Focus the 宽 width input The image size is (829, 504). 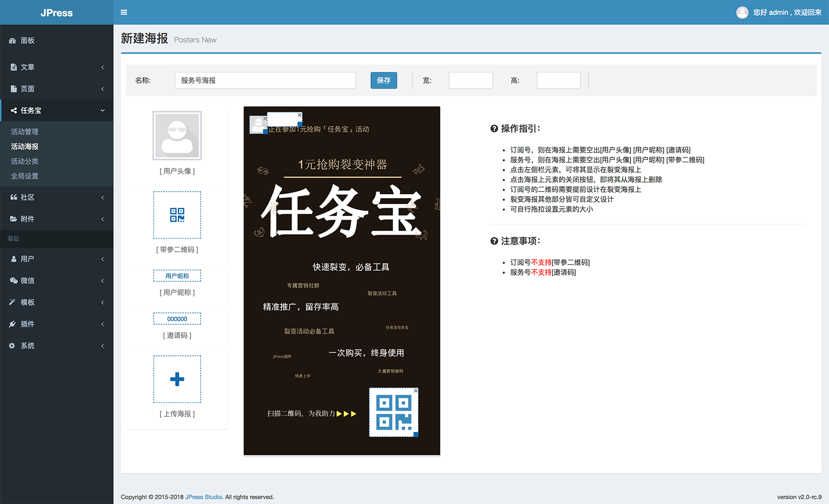click(x=470, y=80)
